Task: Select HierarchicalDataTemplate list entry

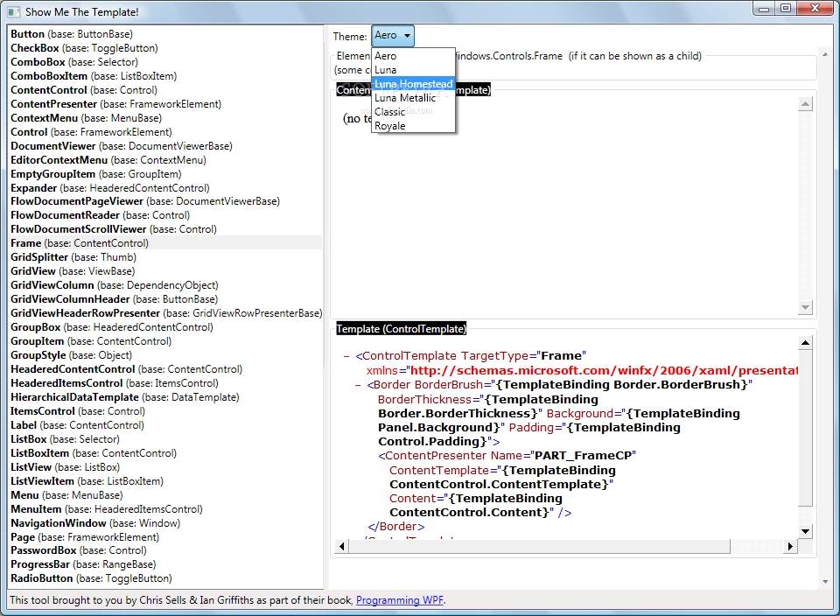Action: [x=166, y=397]
